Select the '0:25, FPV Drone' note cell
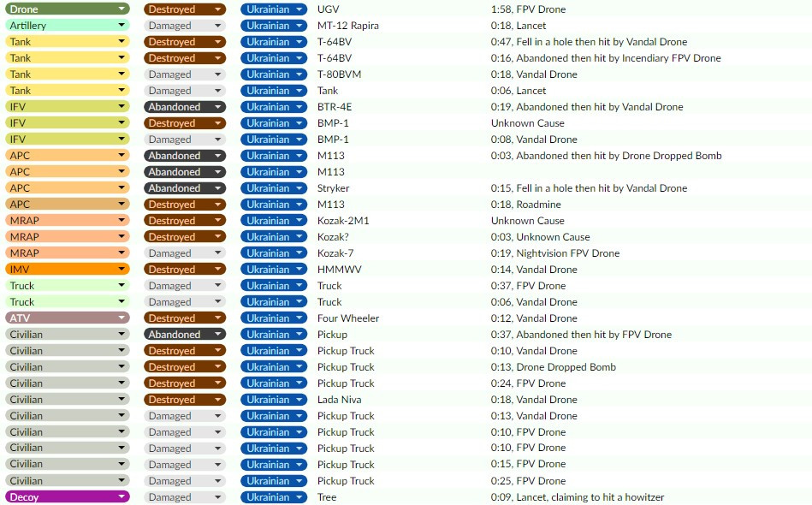Viewport: 812px width, 505px height. 528,481
